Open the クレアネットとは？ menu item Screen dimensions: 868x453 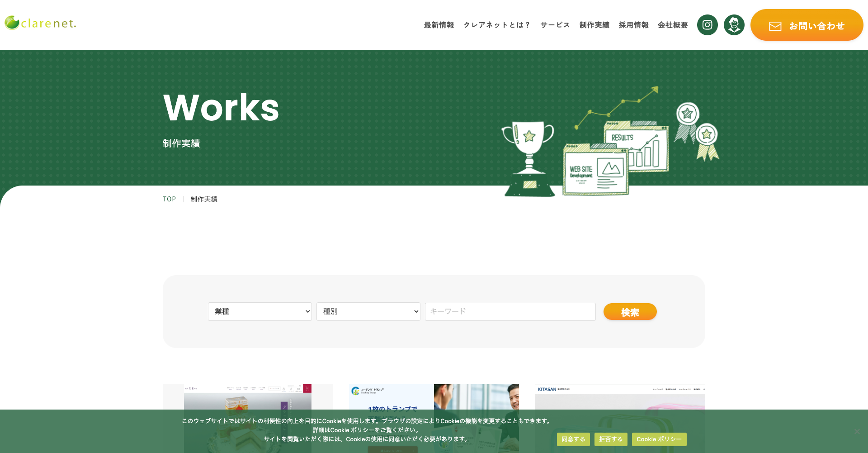click(x=497, y=25)
